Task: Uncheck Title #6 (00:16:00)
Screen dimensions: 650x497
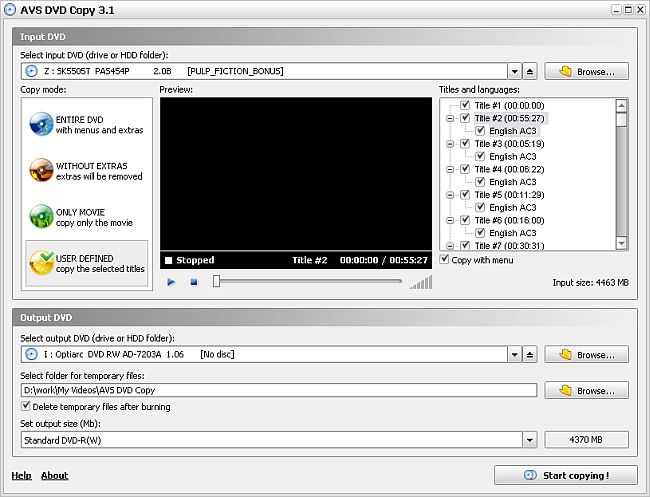Action: pyautogui.click(x=465, y=220)
